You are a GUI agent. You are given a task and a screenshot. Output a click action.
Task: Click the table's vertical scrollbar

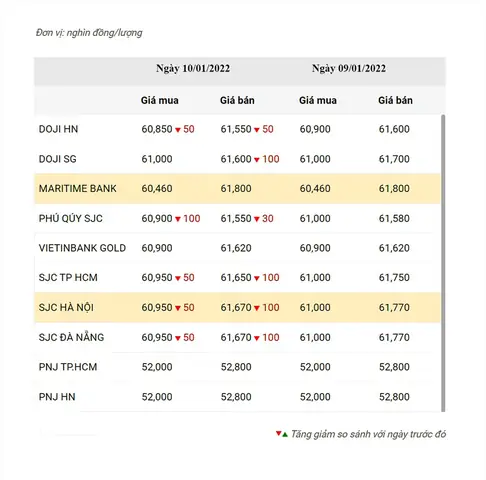pos(443,263)
